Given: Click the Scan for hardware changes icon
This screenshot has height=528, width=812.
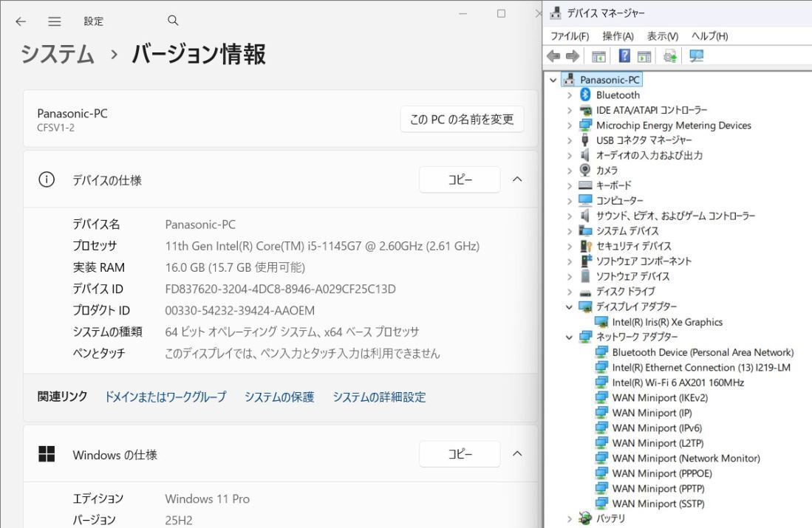Looking at the screenshot, I should pos(670,55).
